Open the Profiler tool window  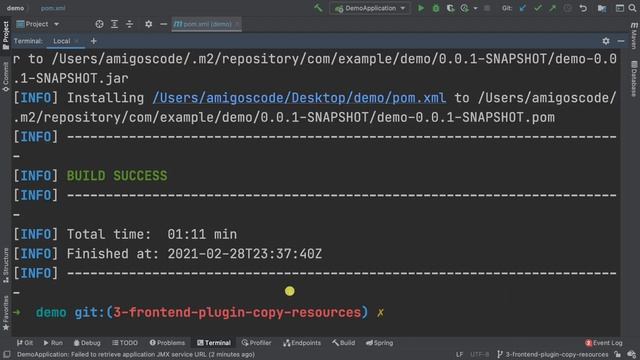(256, 343)
